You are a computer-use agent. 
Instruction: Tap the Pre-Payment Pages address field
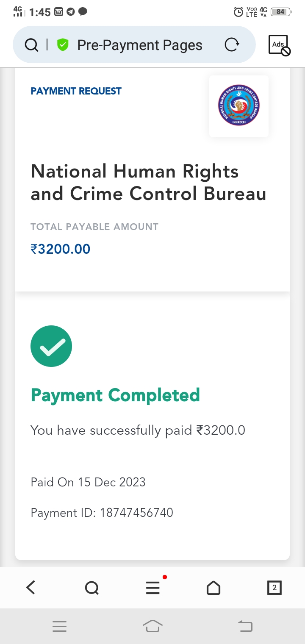point(140,45)
